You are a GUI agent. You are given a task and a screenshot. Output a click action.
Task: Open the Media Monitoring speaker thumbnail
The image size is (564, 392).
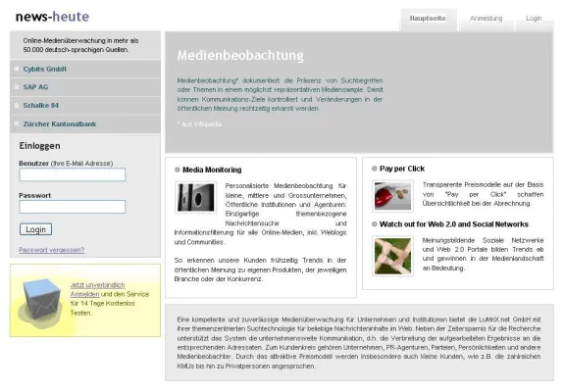[195, 198]
